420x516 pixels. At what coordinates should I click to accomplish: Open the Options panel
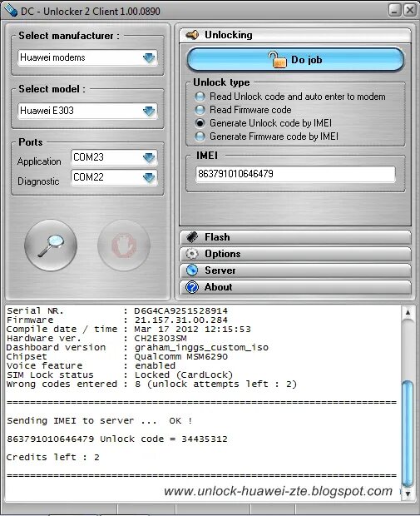coord(295,254)
